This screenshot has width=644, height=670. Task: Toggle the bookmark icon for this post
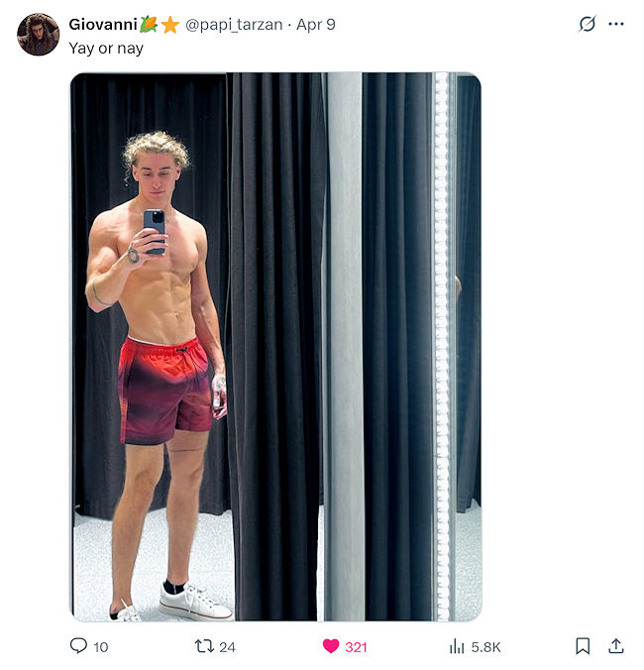tap(583, 646)
